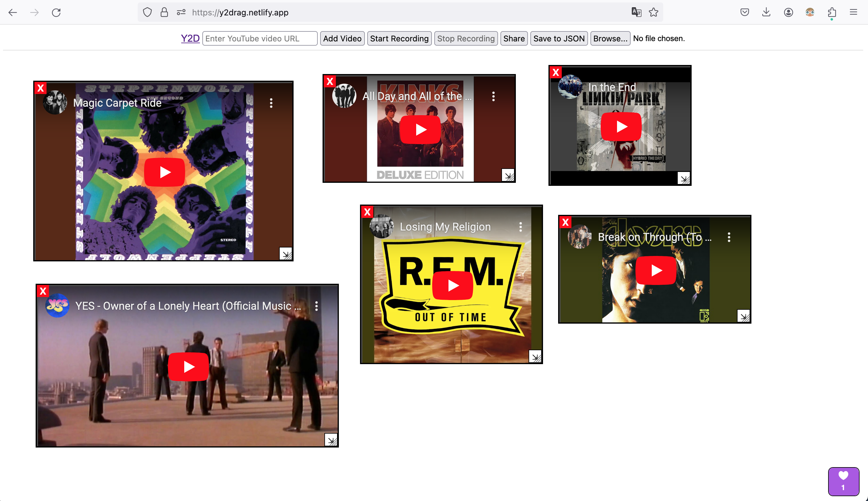Click resize handle icon of the Kinks video card
This screenshot has height=501, width=868.
[508, 175]
